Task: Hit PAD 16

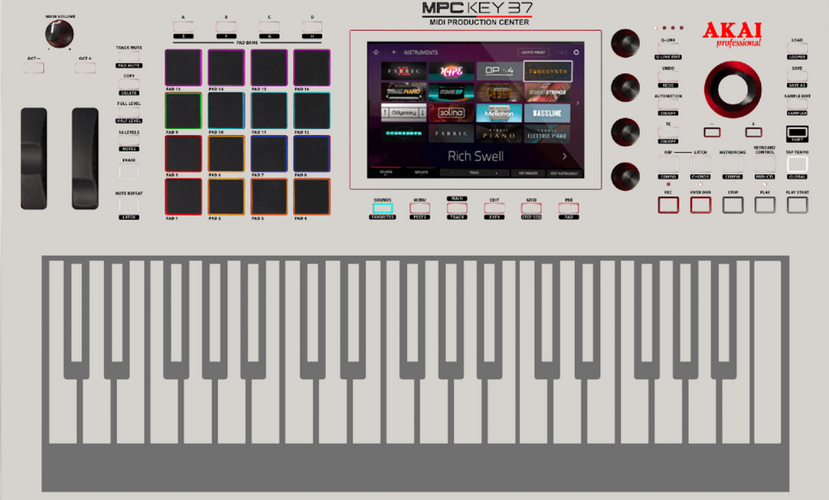Action: point(312,68)
